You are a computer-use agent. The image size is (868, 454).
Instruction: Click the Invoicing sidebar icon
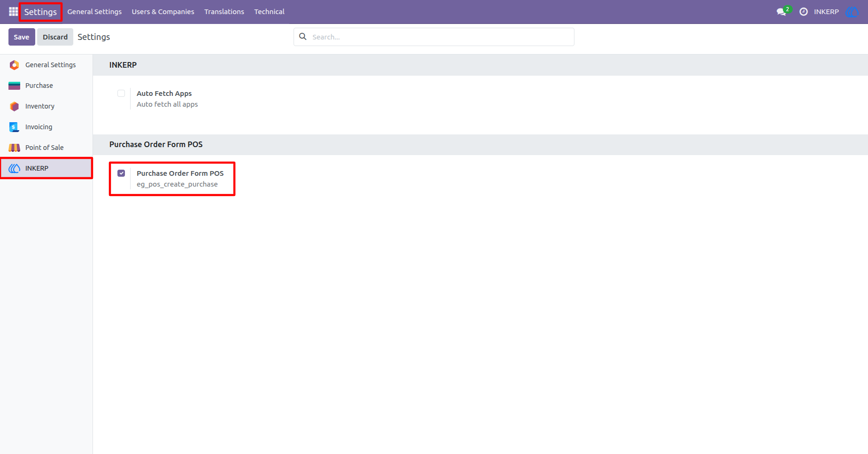tap(15, 127)
